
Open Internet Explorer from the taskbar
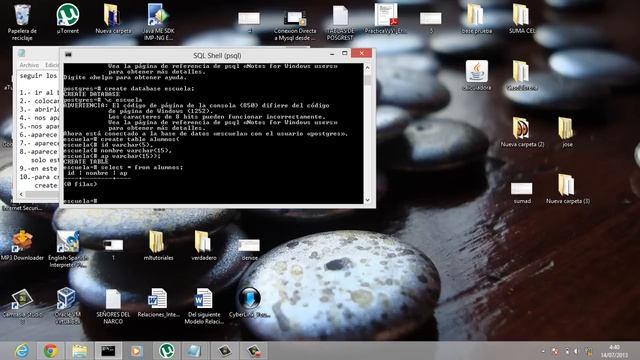(x=22, y=351)
